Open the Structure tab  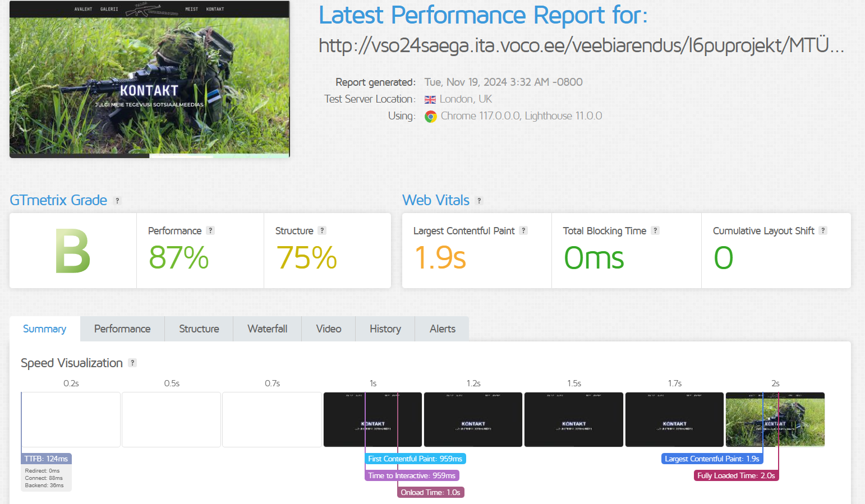199,329
